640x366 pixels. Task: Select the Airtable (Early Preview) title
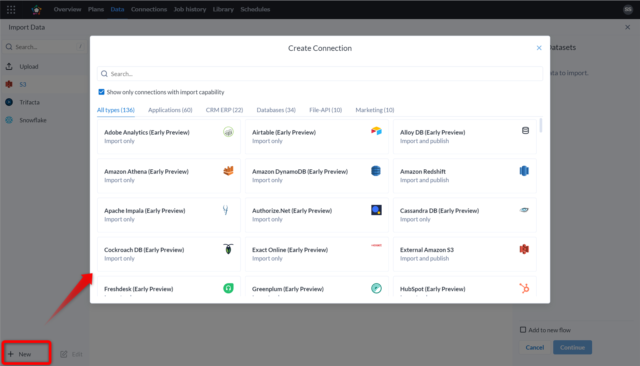(x=284, y=132)
